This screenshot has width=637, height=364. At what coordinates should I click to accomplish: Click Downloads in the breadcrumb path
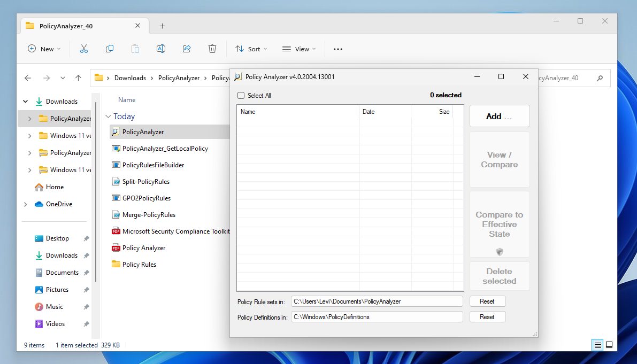pyautogui.click(x=130, y=78)
